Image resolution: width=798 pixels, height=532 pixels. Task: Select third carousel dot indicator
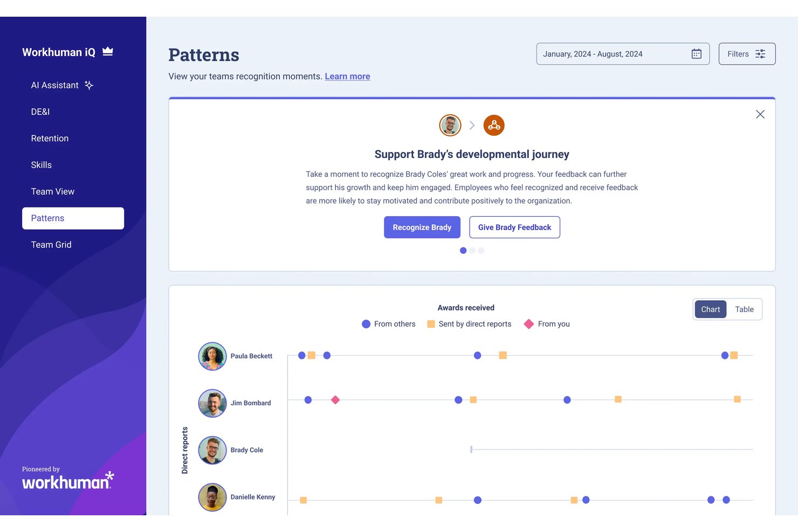click(x=481, y=251)
